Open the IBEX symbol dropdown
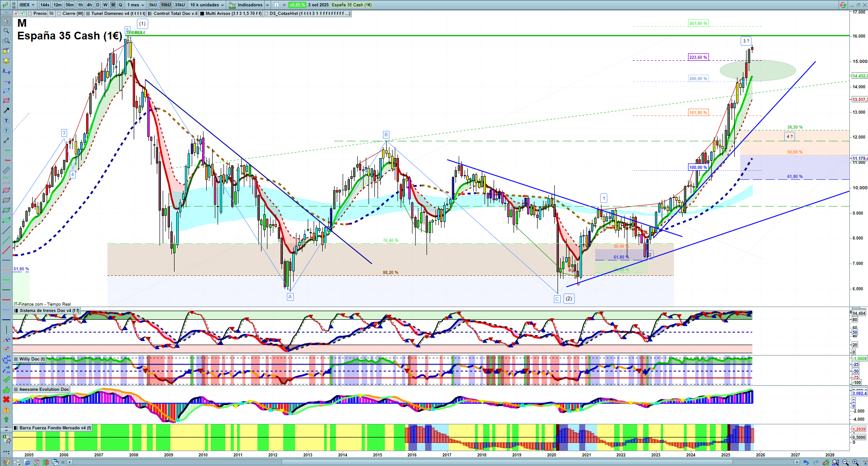This screenshot has width=868, height=466. tap(27, 5)
